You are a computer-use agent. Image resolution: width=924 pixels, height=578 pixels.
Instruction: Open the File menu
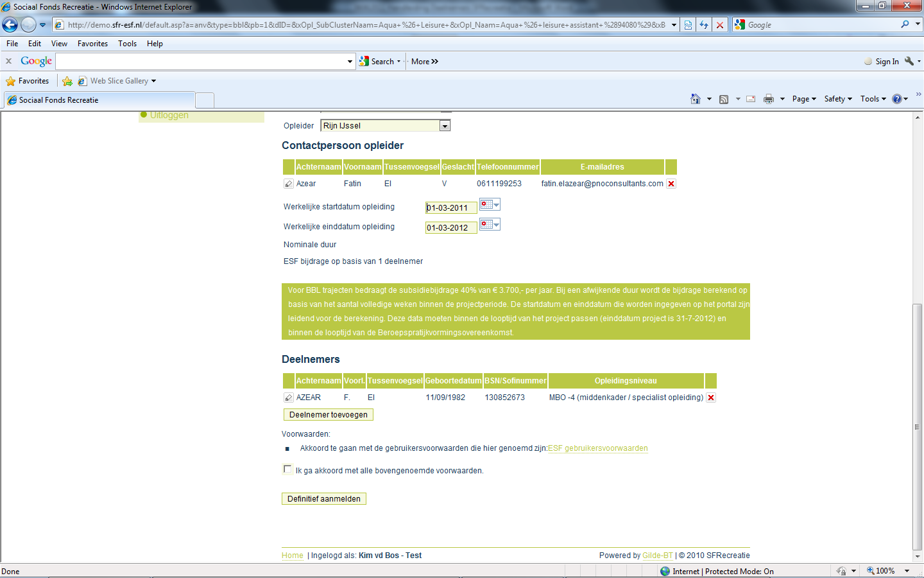[12, 44]
